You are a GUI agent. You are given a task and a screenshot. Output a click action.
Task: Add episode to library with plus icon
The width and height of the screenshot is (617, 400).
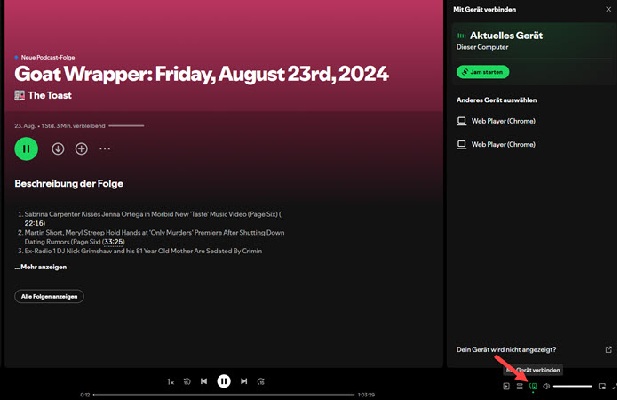pyautogui.click(x=81, y=149)
